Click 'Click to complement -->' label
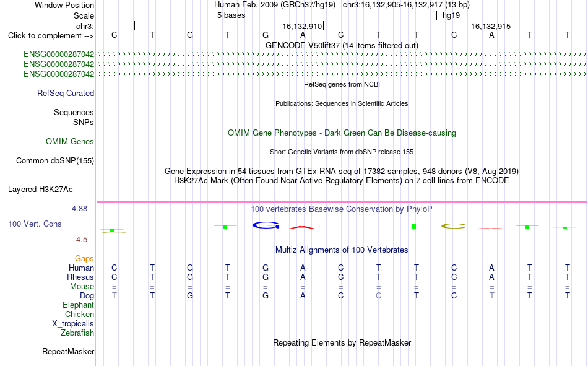 [x=51, y=36]
